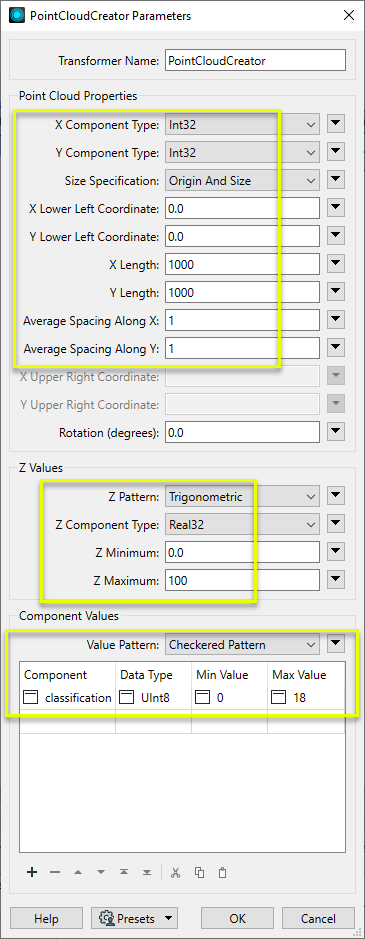Click the Help button
Screen dimensions: 365x939
(x=46, y=919)
